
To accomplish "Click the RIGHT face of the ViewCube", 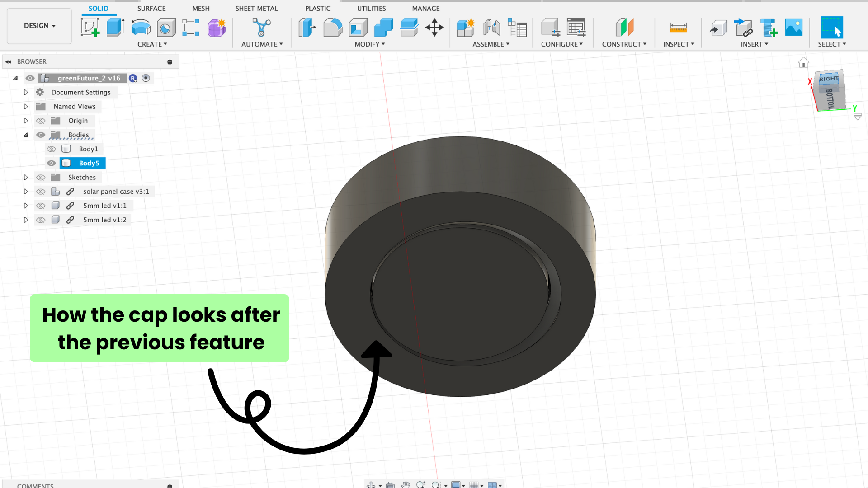I will (828, 79).
